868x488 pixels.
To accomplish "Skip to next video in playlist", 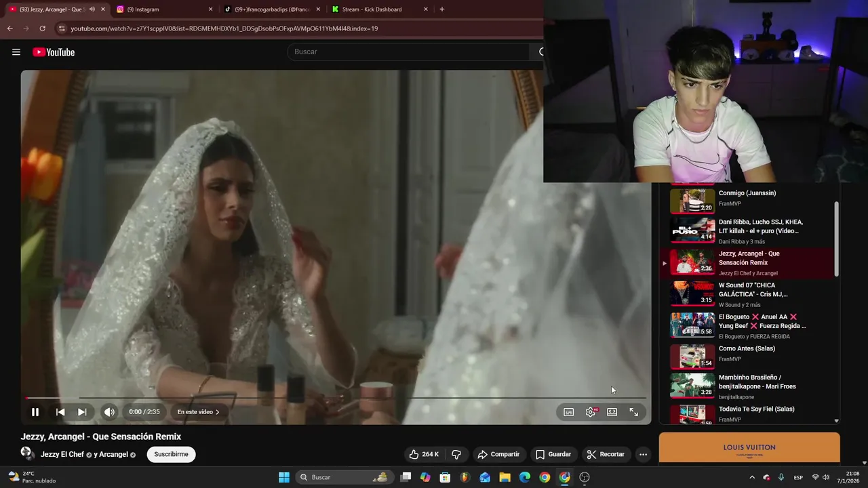I will point(82,412).
